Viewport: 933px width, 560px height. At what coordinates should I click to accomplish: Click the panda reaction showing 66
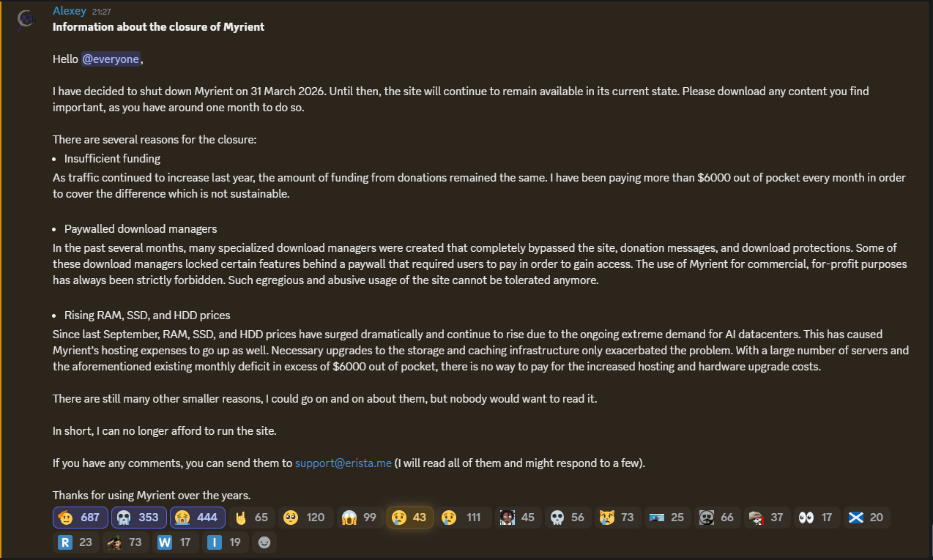pyautogui.click(x=718, y=517)
